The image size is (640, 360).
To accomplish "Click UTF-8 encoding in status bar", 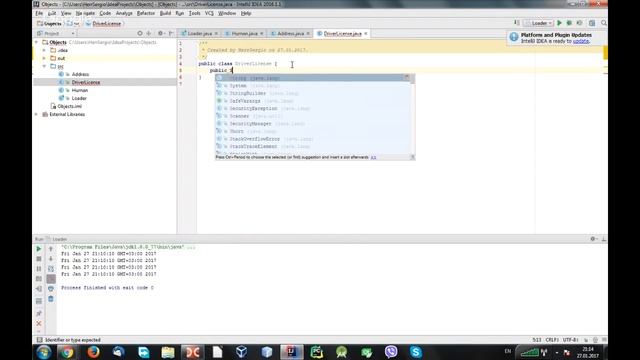I will click(x=570, y=340).
